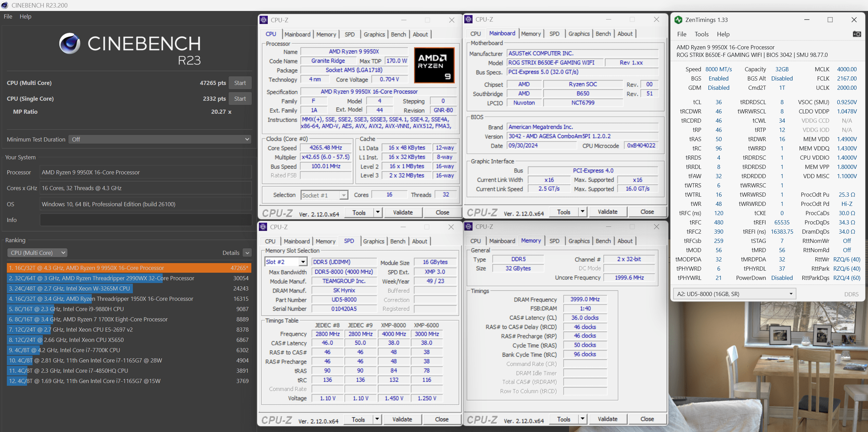
Task: Click CPU-Z icon in SPD window title
Action: [263, 227]
